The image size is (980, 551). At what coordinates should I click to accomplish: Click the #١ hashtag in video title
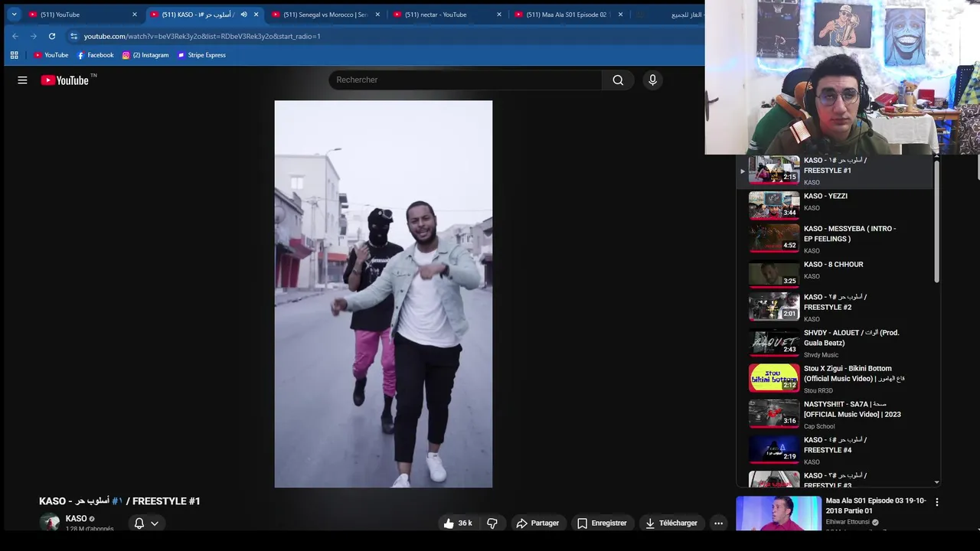[x=117, y=501]
